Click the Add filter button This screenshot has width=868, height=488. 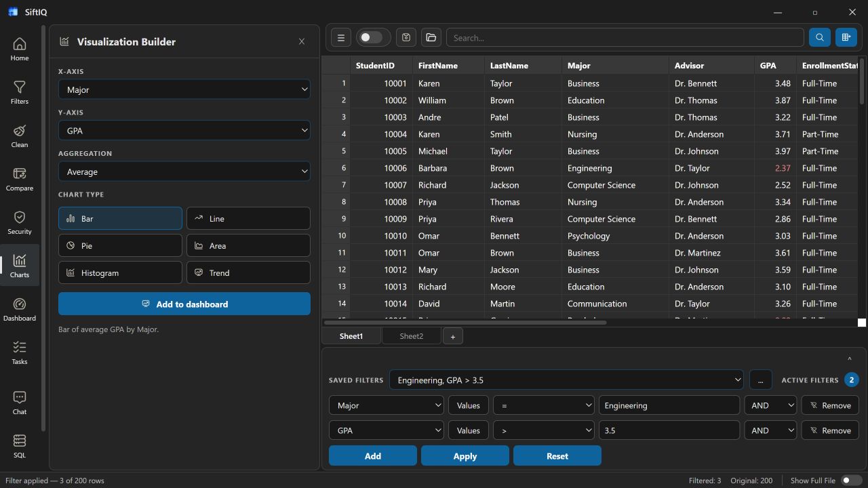[373, 456]
